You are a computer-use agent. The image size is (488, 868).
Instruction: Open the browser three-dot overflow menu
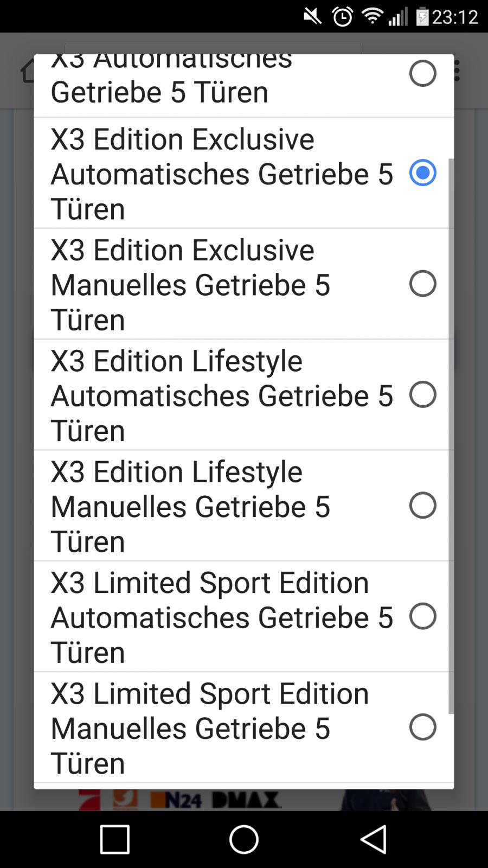point(457,71)
